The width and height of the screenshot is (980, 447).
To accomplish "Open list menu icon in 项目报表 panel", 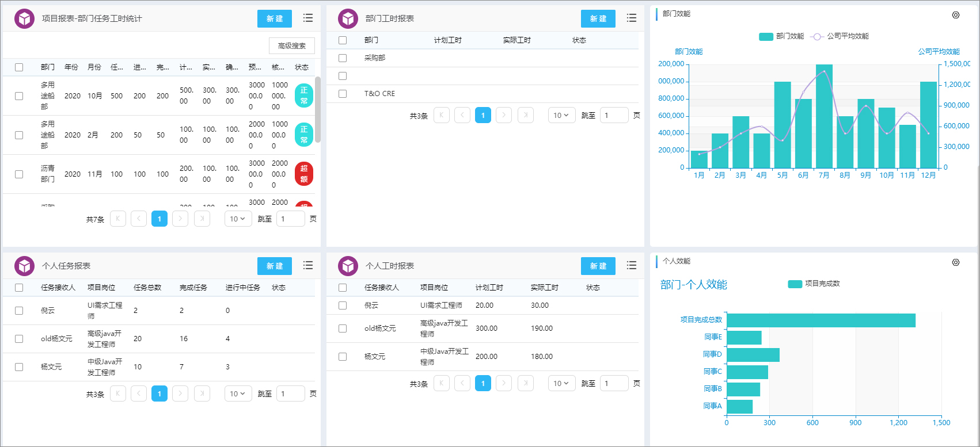I will coord(308,18).
